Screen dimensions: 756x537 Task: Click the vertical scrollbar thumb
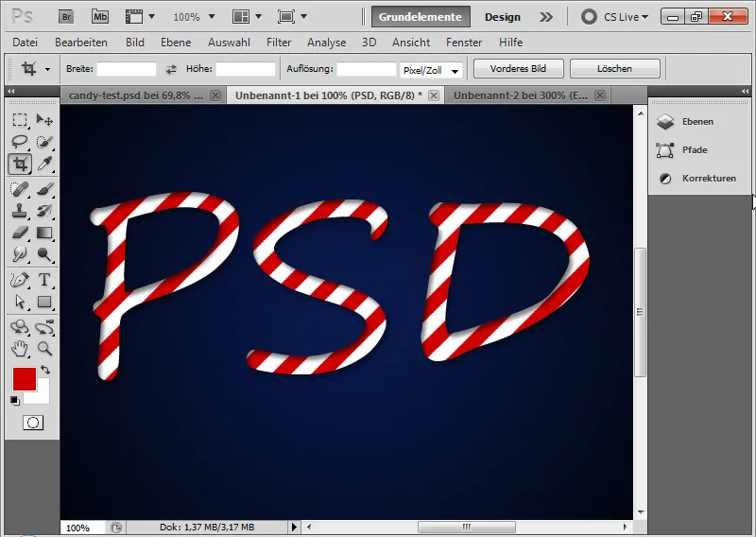[x=641, y=312]
